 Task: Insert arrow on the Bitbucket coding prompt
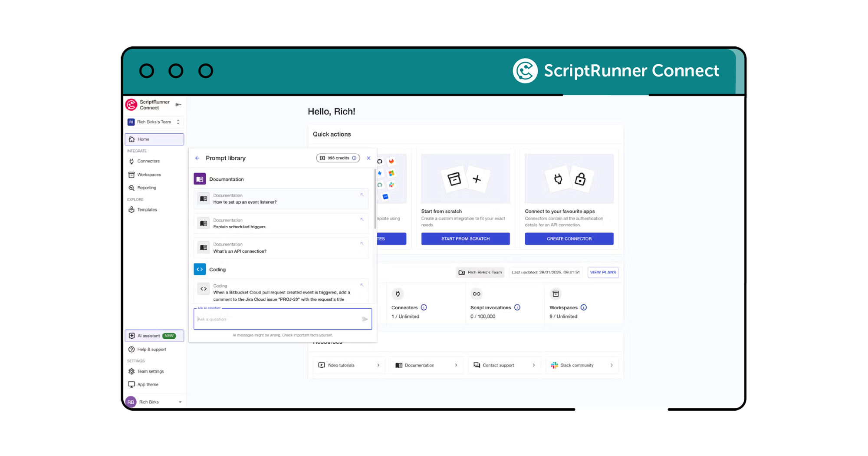[x=362, y=285]
